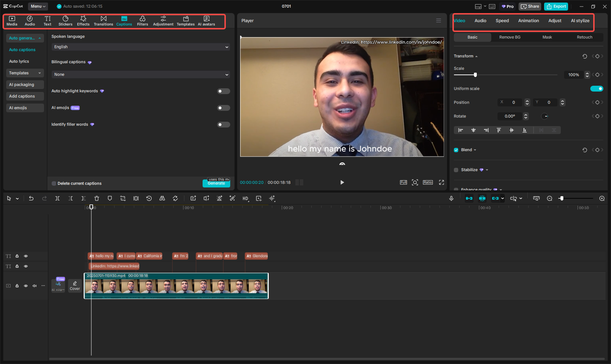Select the 20250701-115930.mp4 clip in timeline
The width and height of the screenshot is (611, 364).
(176, 286)
